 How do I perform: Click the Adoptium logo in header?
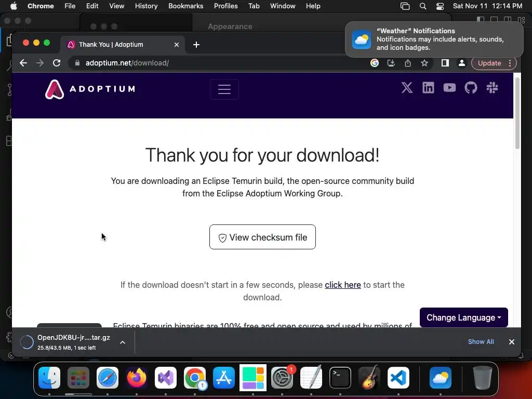click(90, 89)
